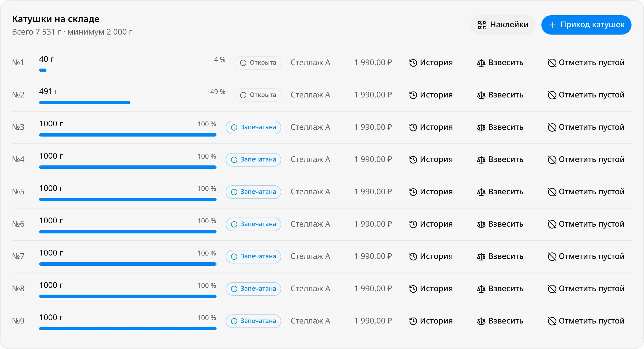Click the Взвесить scales icon for spool №2
The width and height of the screenshot is (644, 349).
click(481, 95)
